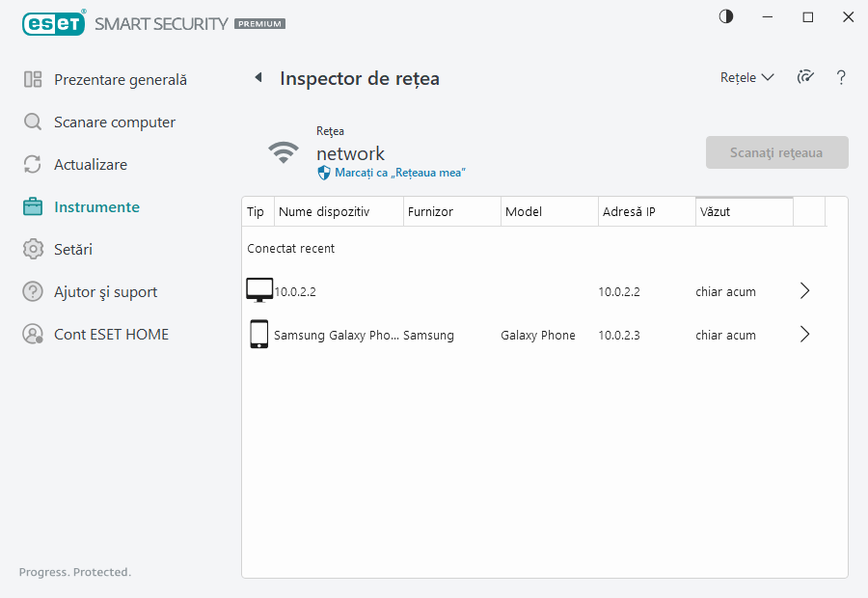Click the Wi-Fi network icon

point(284,152)
